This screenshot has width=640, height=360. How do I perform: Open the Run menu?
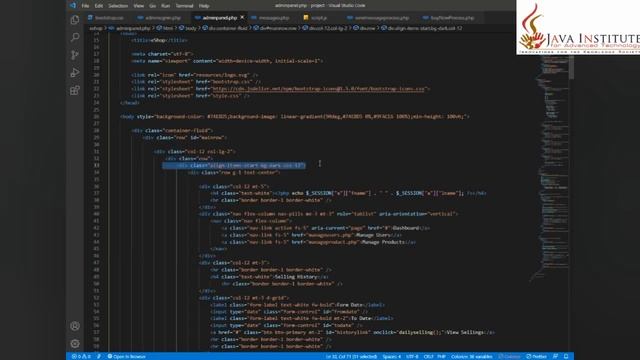[x=165, y=6]
